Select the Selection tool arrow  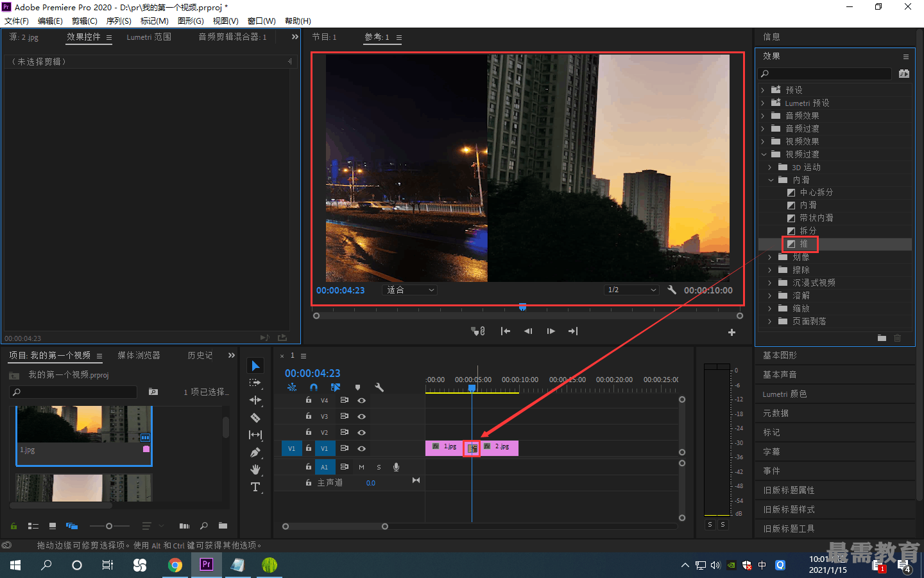pyautogui.click(x=255, y=365)
